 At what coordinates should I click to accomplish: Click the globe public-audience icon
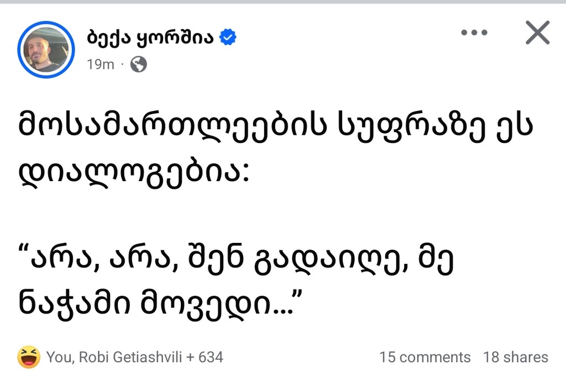138,65
